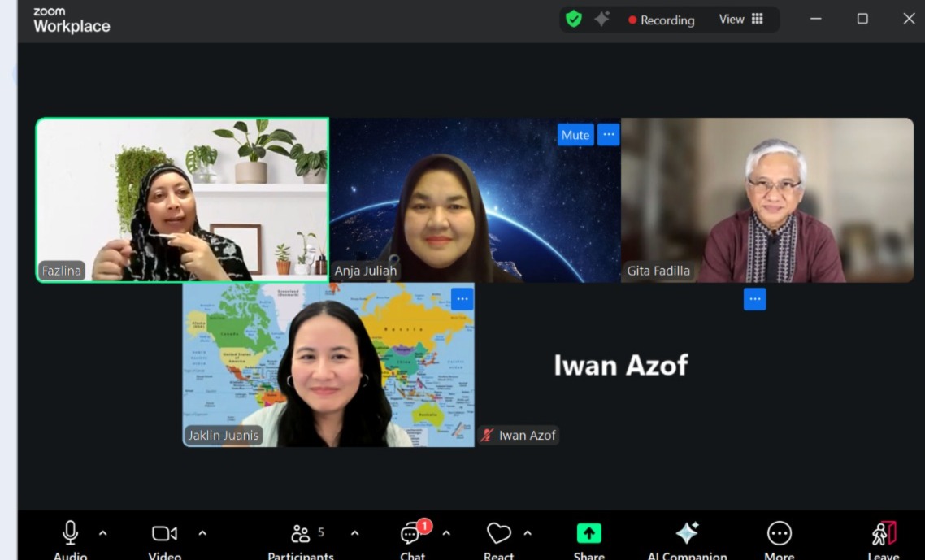Click the React heart icon

click(498, 533)
